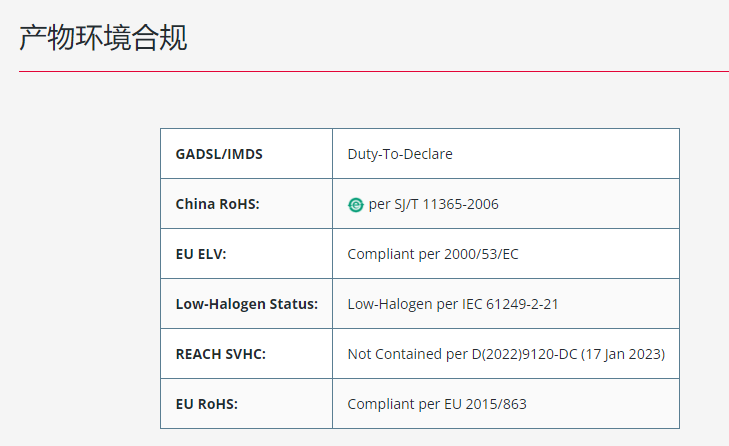The height and width of the screenshot is (446, 729).
Task: Select the EU ELV: label cell
Action: [246, 254]
